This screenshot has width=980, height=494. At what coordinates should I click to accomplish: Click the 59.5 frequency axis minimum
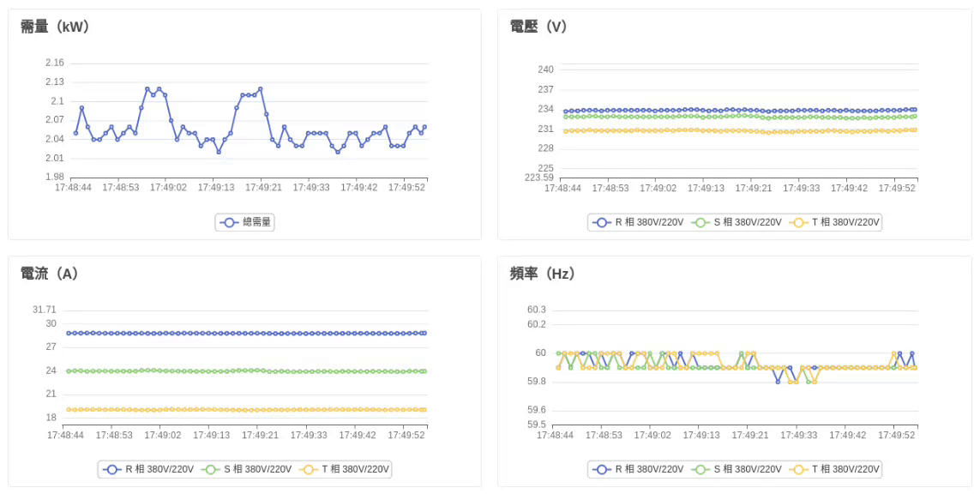pos(537,425)
